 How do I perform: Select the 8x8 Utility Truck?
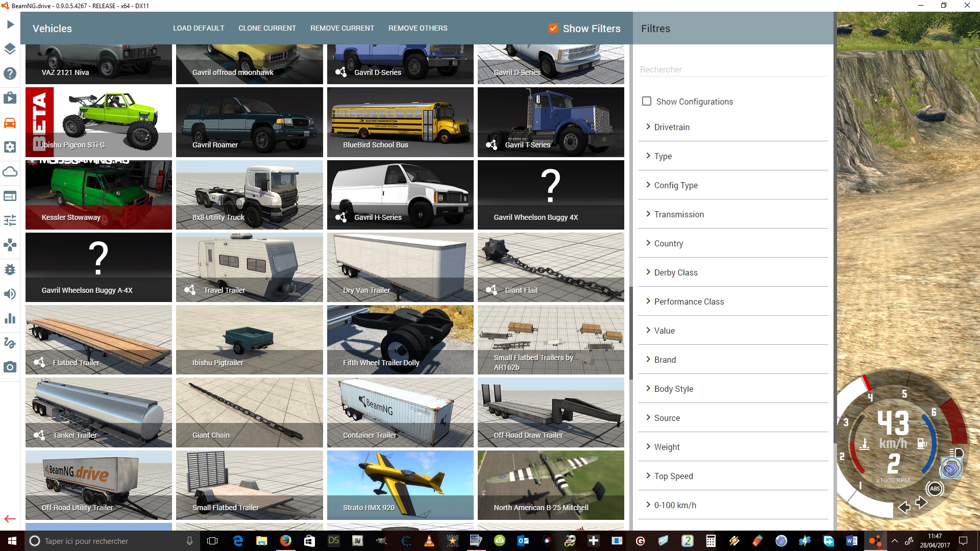click(x=249, y=195)
